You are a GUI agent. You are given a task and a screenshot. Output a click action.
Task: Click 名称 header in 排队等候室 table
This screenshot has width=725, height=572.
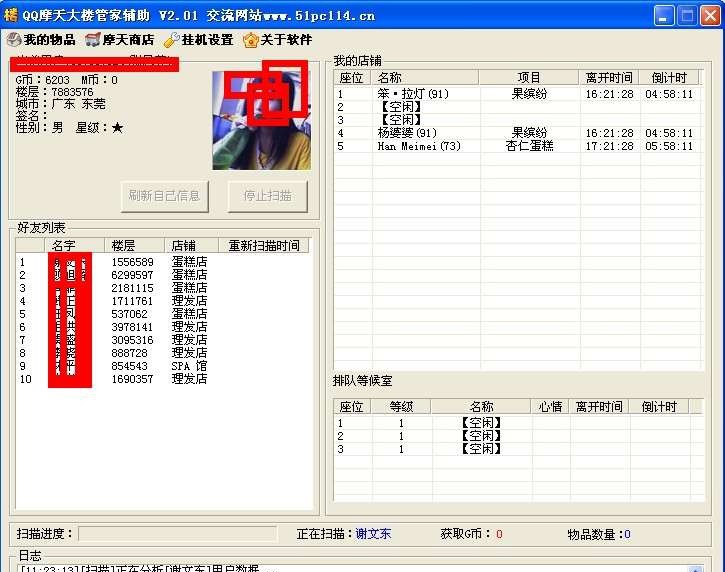481,406
